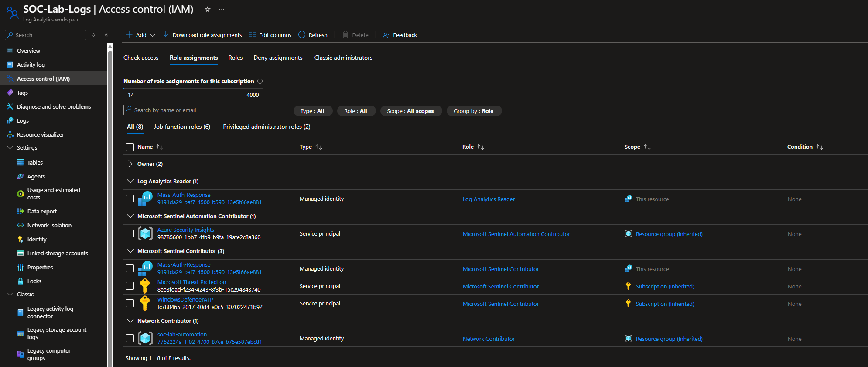Toggle the select-all checkbox in Name header
The width and height of the screenshot is (868, 367).
pos(130,147)
